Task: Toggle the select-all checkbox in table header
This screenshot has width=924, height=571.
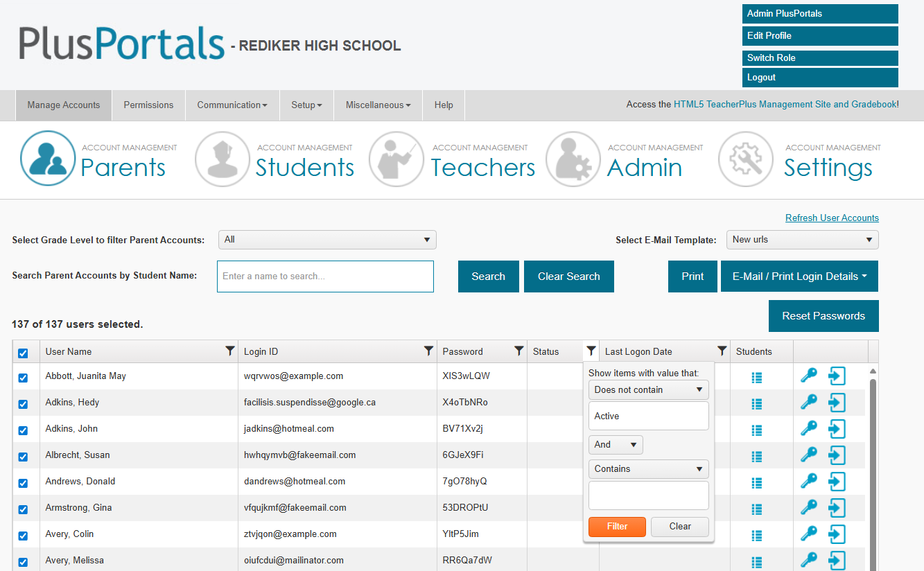Action: tap(23, 353)
